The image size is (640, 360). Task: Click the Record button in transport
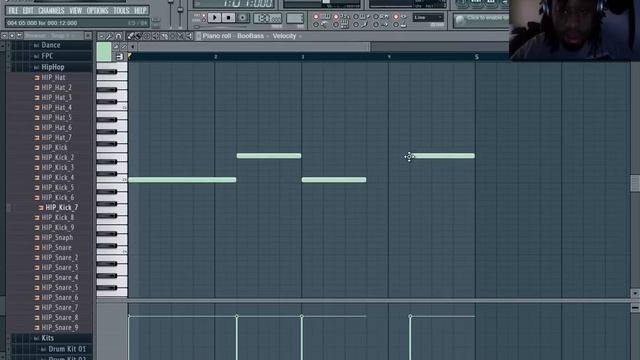tap(242, 18)
